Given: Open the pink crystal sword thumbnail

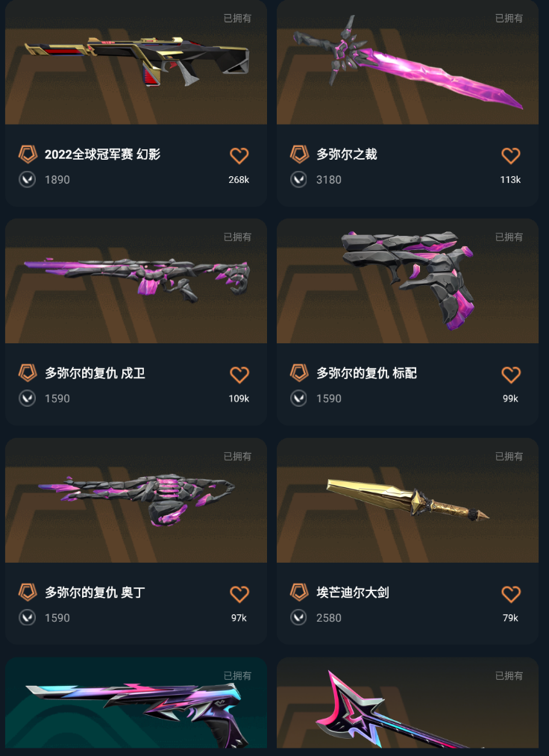Looking at the screenshot, I should coord(407,62).
